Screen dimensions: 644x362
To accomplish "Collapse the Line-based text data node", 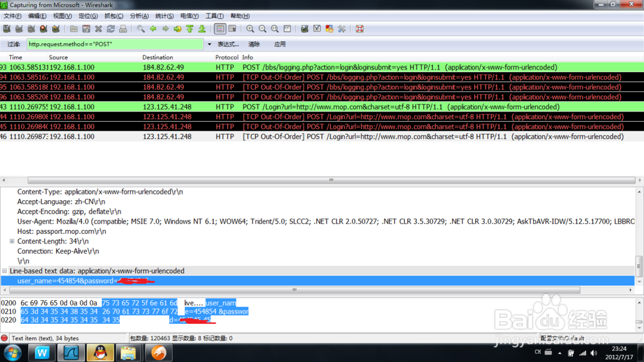I will point(5,271).
